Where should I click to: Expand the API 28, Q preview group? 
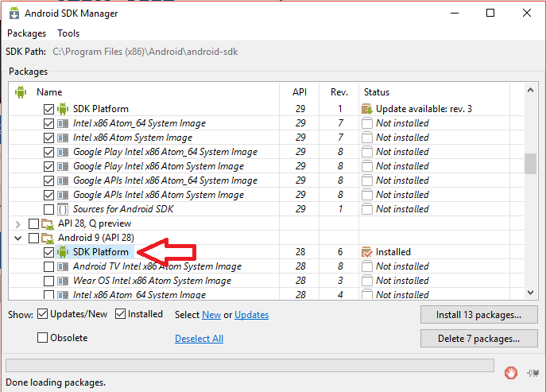coord(18,224)
